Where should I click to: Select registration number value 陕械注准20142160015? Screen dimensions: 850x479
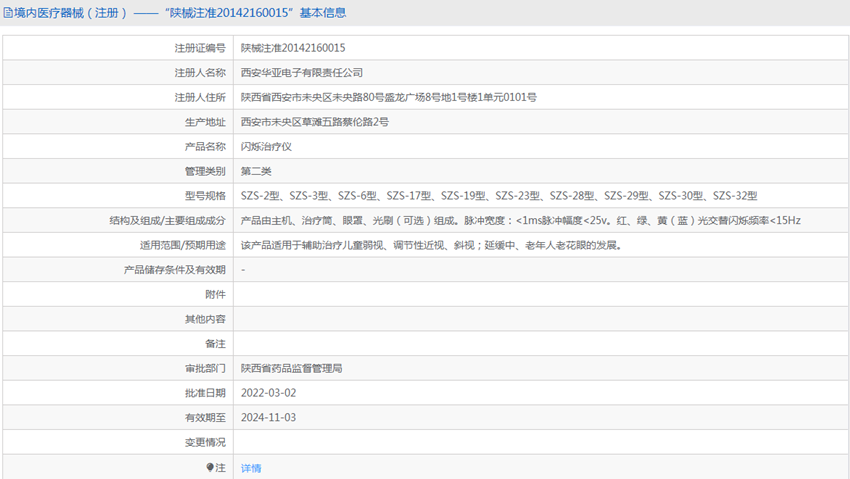tap(293, 48)
